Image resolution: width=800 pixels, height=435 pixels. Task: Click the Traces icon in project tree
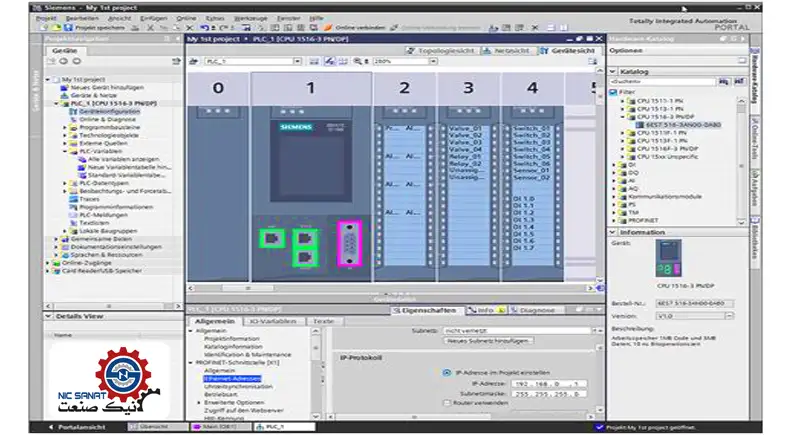point(73,199)
